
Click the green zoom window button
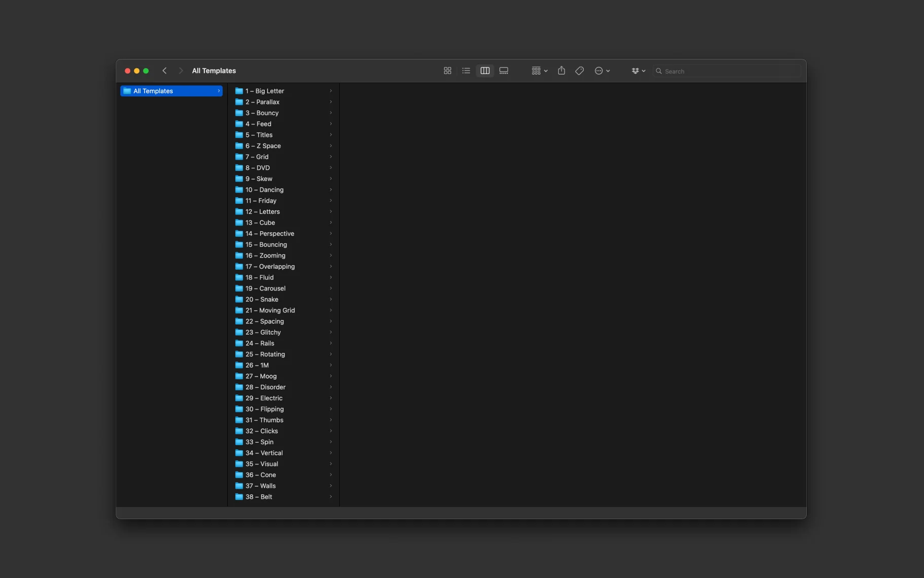click(146, 71)
